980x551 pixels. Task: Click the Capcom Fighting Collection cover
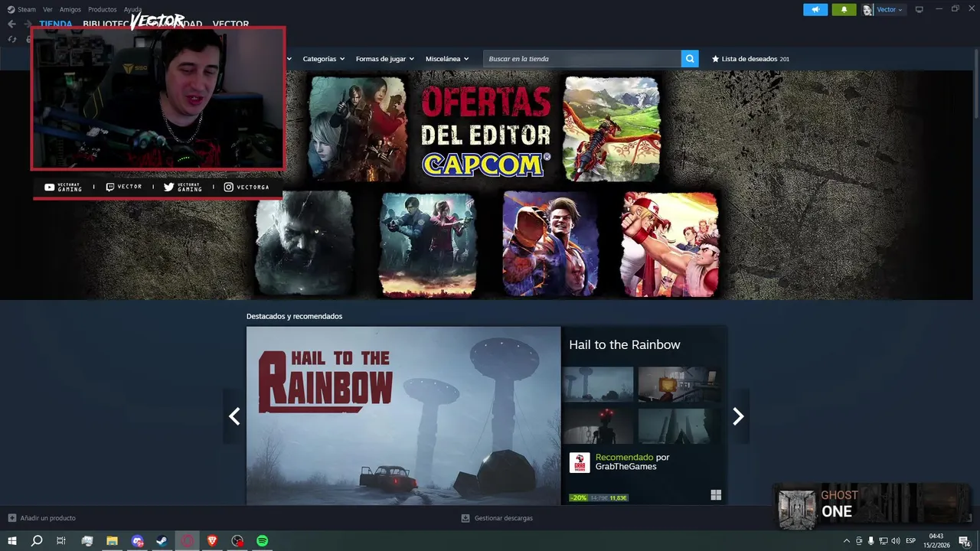[x=670, y=244]
